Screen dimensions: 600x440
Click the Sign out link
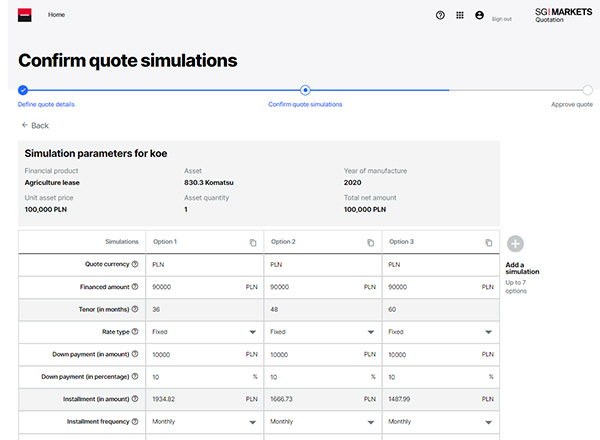[501, 19]
